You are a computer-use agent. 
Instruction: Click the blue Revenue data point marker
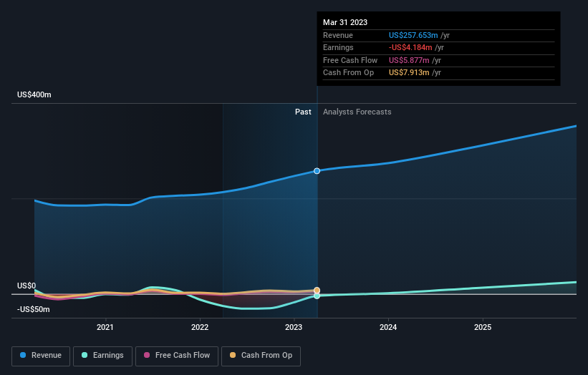point(317,171)
